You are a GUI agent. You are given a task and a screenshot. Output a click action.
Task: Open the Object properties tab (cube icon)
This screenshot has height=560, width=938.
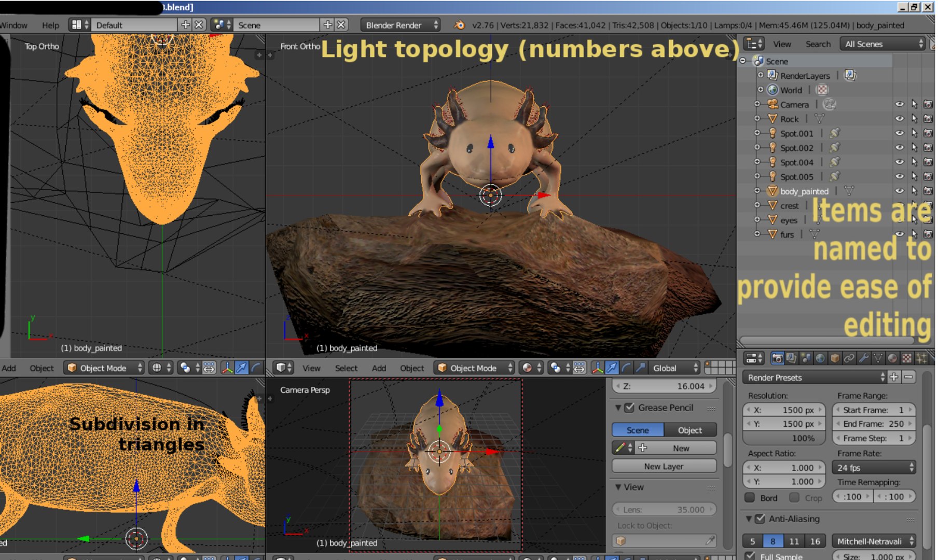835,358
